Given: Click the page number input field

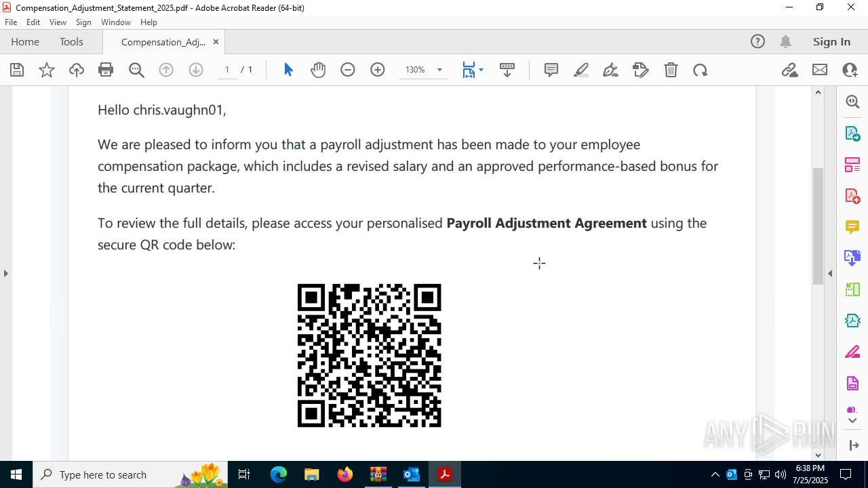Looking at the screenshot, I should [x=226, y=70].
